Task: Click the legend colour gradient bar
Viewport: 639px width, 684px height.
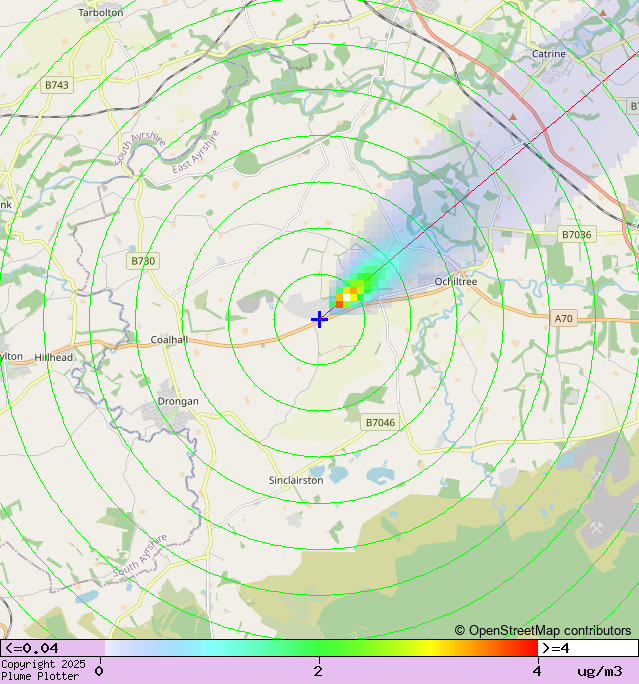Action: pyautogui.click(x=321, y=648)
